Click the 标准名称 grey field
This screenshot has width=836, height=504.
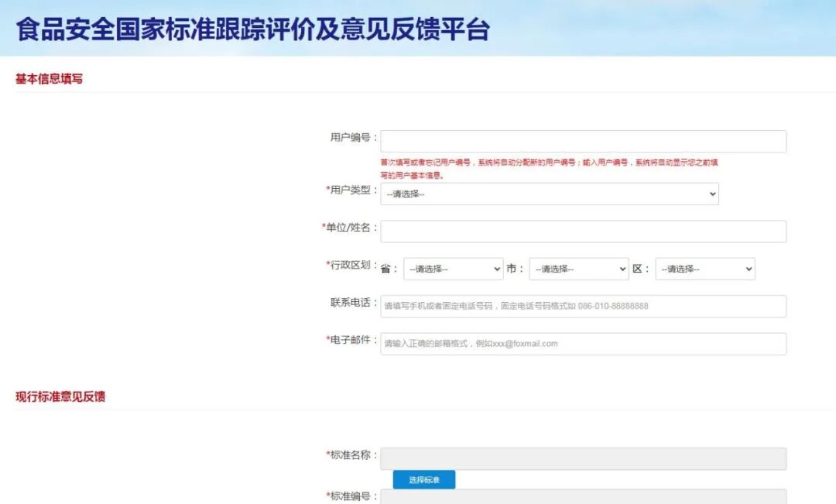583,458
